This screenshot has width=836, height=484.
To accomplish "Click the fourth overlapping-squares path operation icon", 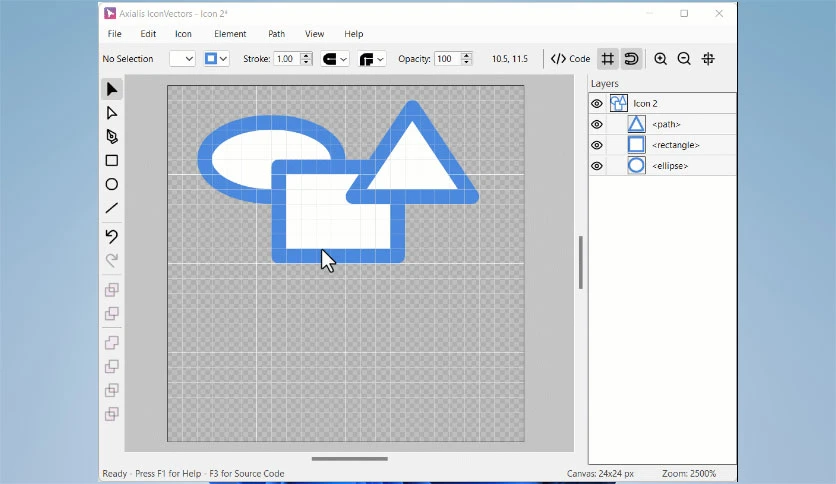I will point(111,366).
